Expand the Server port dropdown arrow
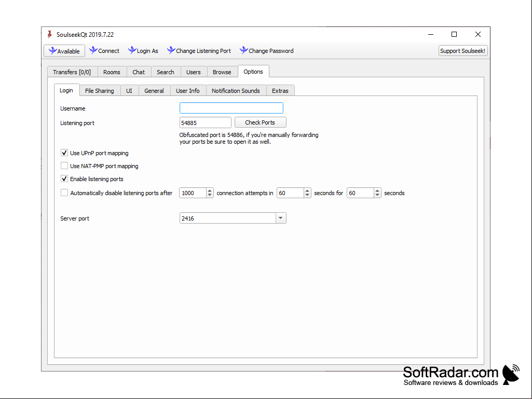 point(281,218)
